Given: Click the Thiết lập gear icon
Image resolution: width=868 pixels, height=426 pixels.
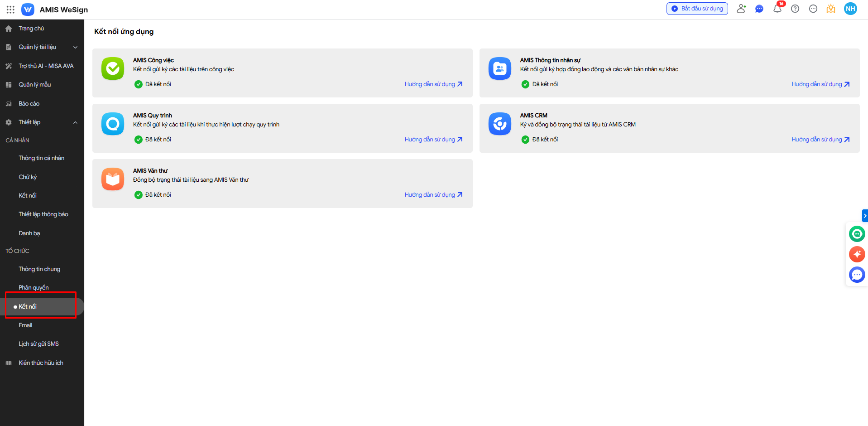Looking at the screenshot, I should click(x=9, y=122).
